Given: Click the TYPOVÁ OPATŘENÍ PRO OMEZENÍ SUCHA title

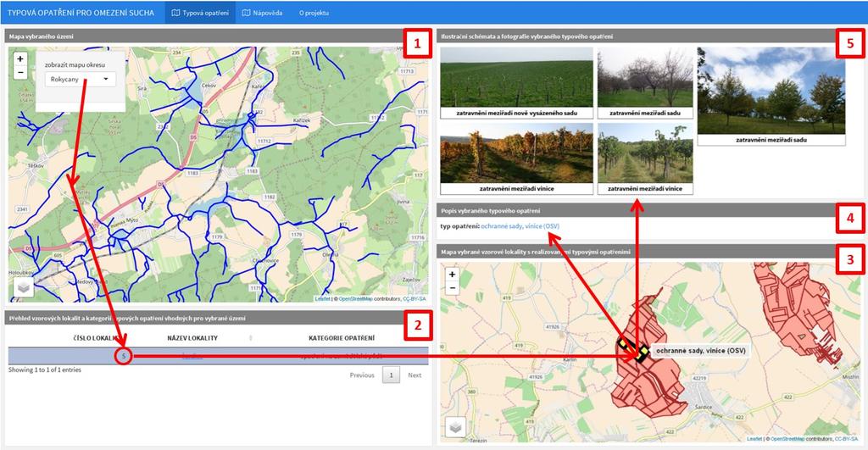Looking at the screenshot, I should pyautogui.click(x=81, y=13).
